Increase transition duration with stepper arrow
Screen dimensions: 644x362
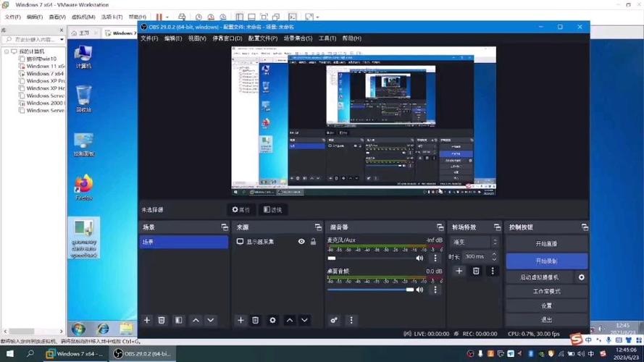[x=494, y=254]
